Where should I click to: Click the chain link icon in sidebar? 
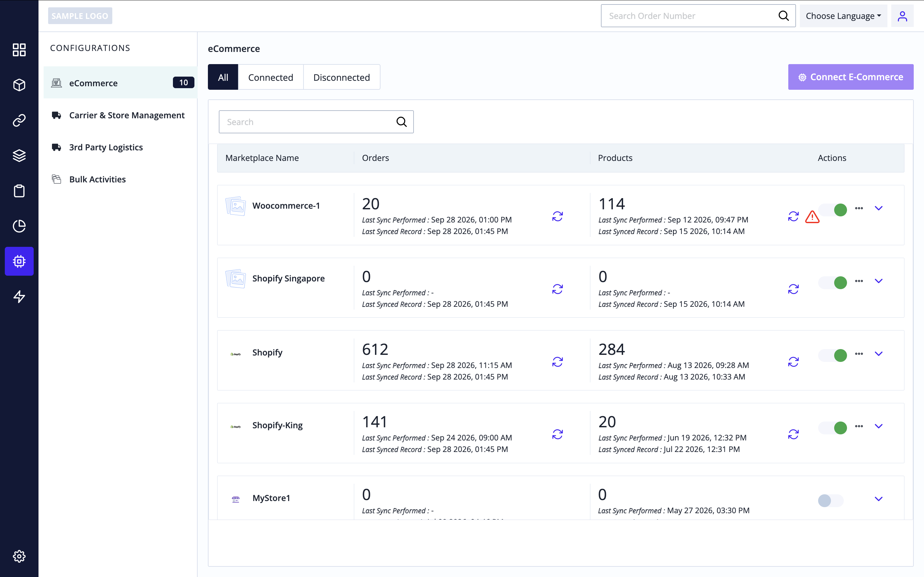click(x=19, y=120)
